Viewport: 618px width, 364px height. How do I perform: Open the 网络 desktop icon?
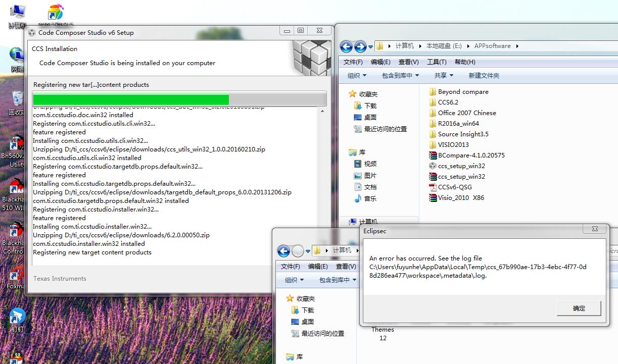pyautogui.click(x=17, y=60)
